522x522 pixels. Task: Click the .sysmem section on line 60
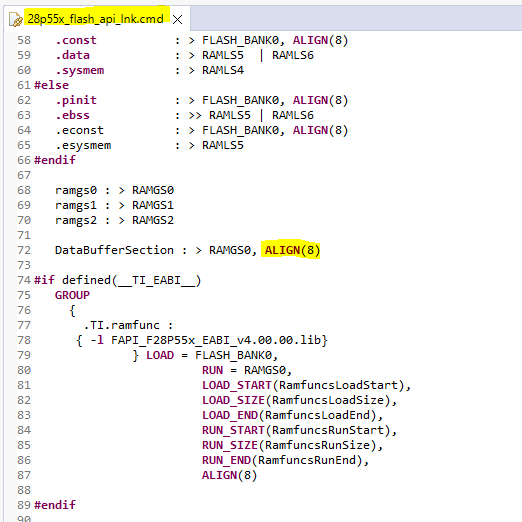pyautogui.click(x=80, y=70)
